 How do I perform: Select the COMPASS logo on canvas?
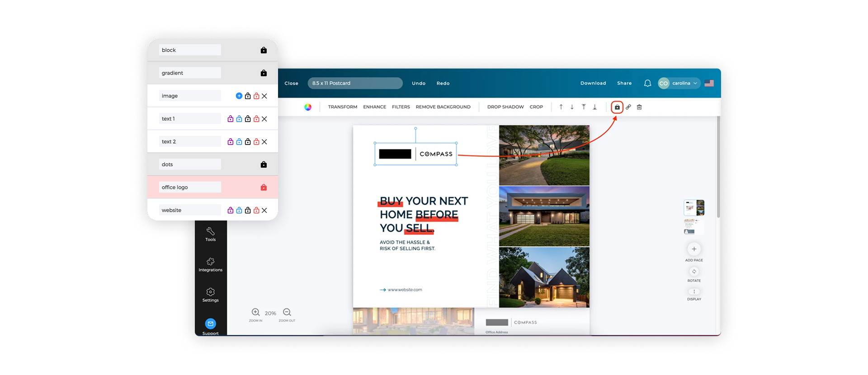tap(415, 154)
